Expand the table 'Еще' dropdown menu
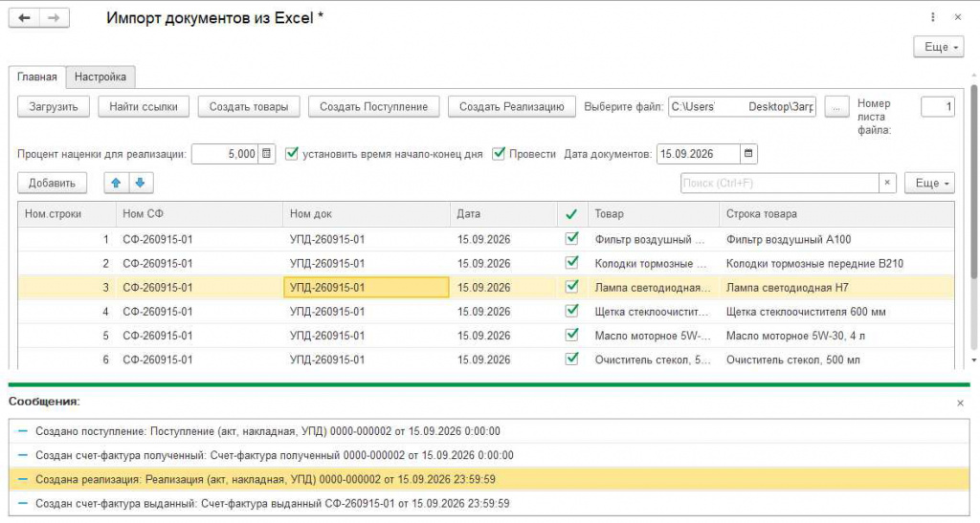 tap(929, 183)
